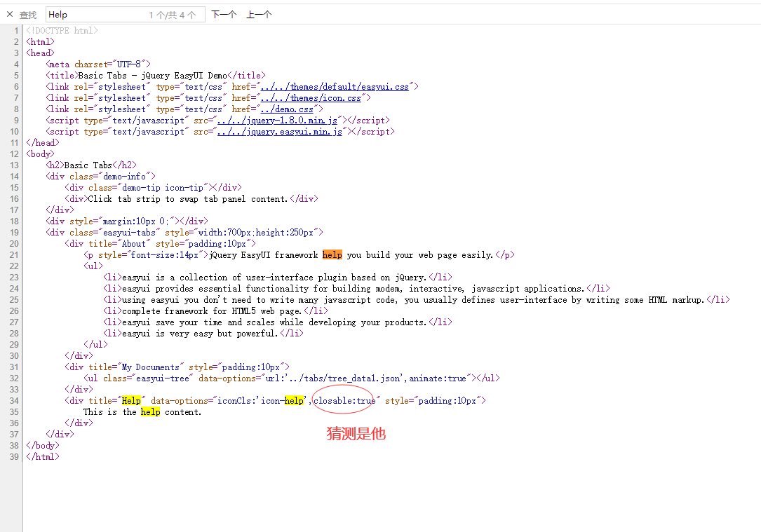Screen dimensions: 761x532
Task: Click the My Documents title attribute
Action: pos(136,367)
